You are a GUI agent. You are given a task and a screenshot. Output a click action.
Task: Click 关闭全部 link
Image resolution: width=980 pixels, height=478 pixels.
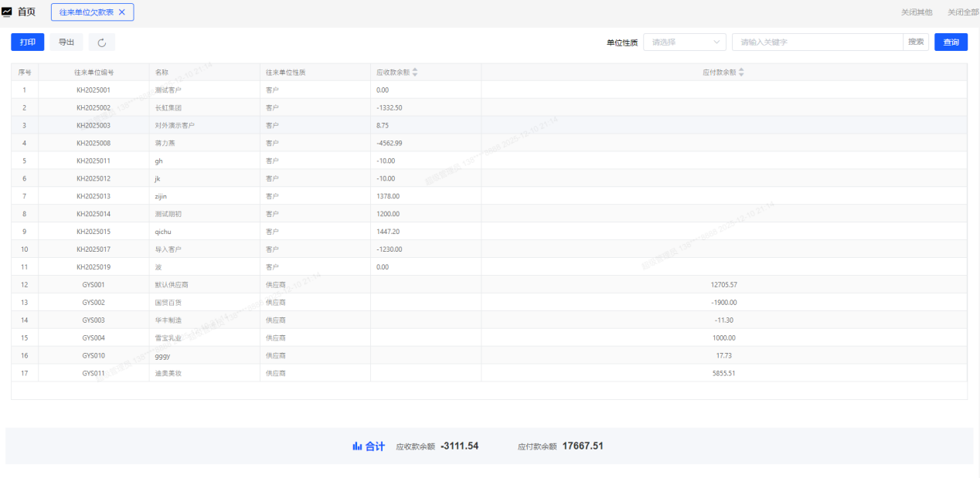(962, 12)
